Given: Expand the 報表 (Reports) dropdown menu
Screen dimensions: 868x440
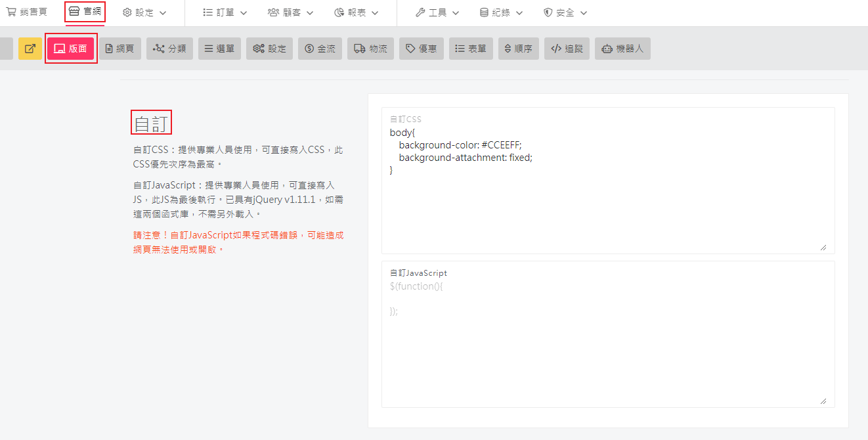Looking at the screenshot, I should (357, 12).
